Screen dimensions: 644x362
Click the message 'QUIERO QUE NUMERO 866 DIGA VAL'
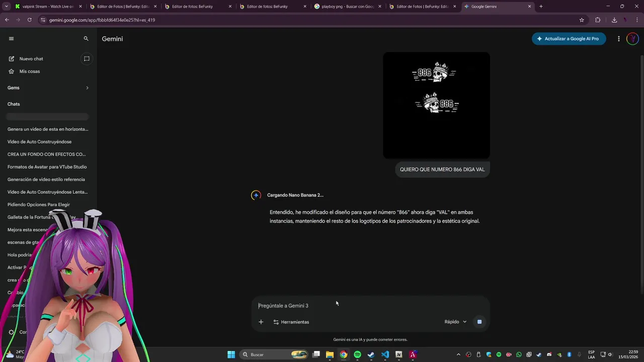point(442,169)
